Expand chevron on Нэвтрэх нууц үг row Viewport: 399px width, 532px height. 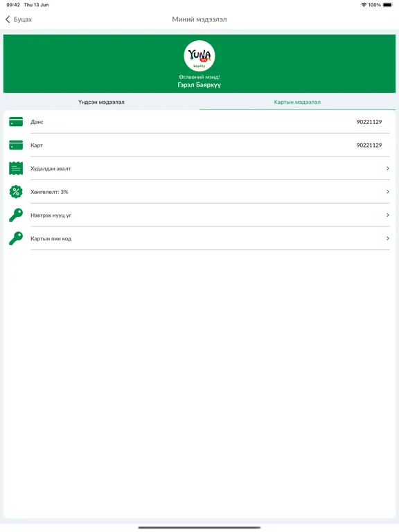pyautogui.click(x=387, y=215)
